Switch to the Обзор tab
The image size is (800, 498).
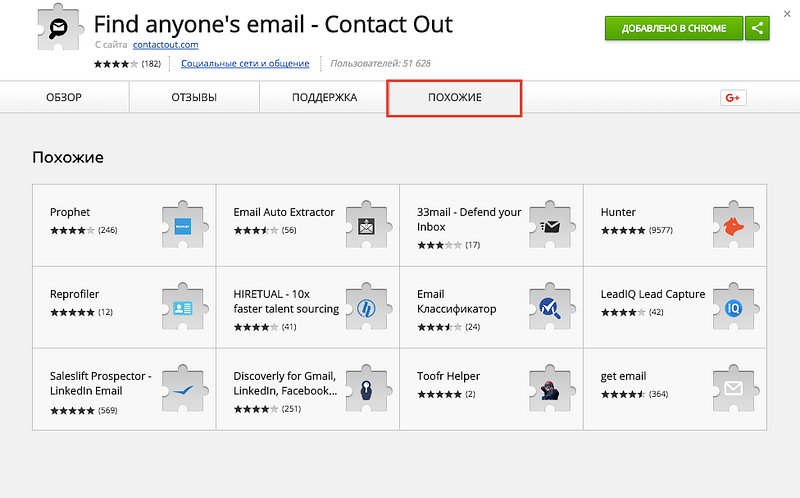[64, 97]
